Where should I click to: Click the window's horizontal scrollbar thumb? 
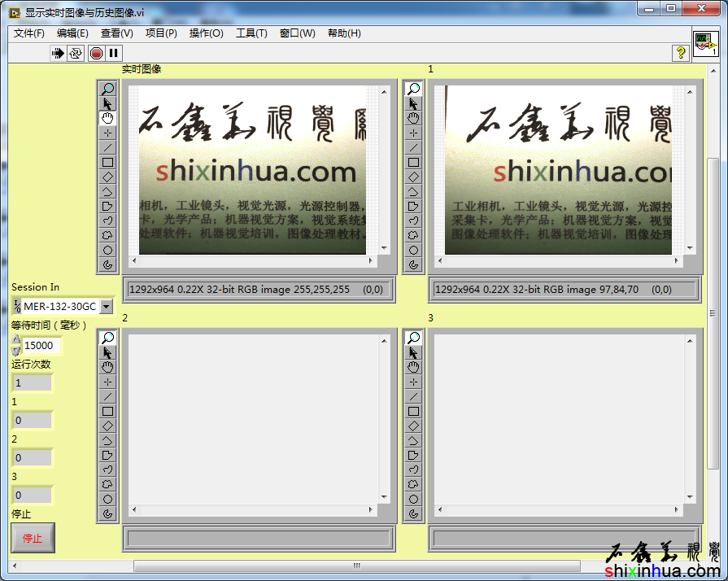(356, 566)
